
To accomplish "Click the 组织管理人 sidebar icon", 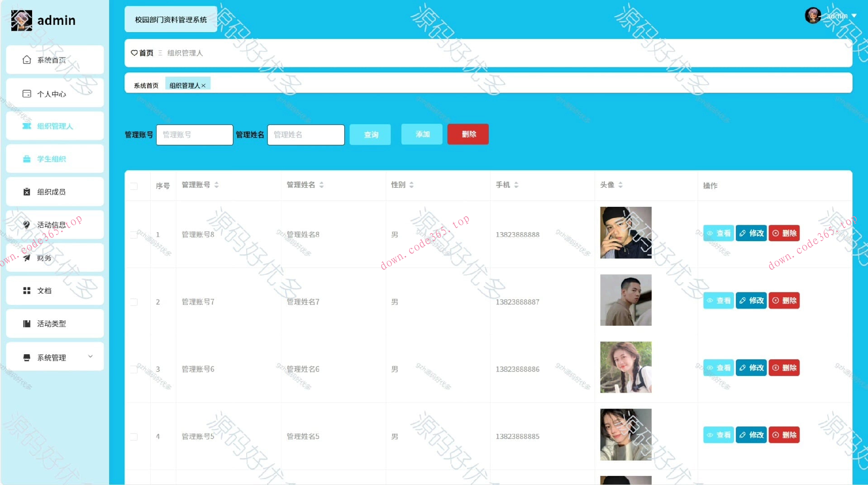I will [x=26, y=126].
